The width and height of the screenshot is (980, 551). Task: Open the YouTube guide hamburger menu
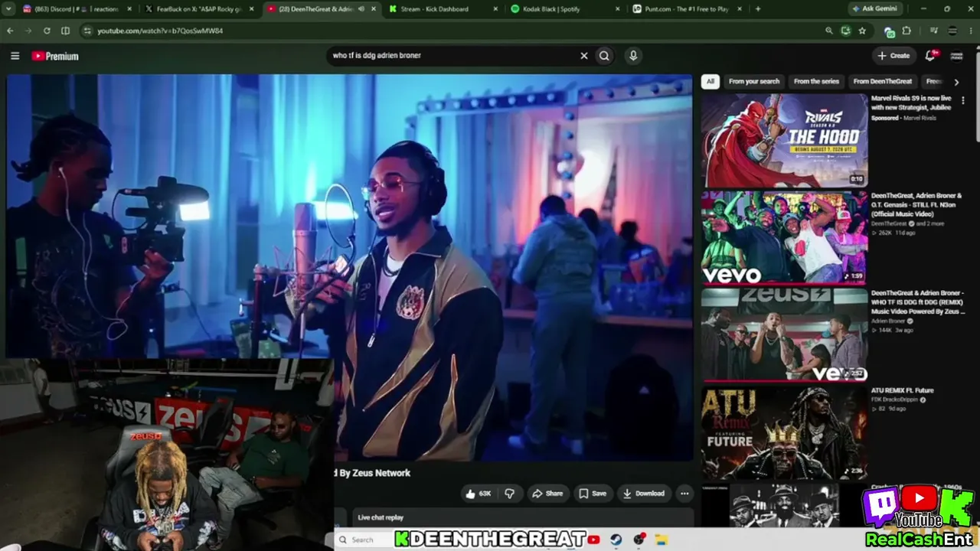15,56
